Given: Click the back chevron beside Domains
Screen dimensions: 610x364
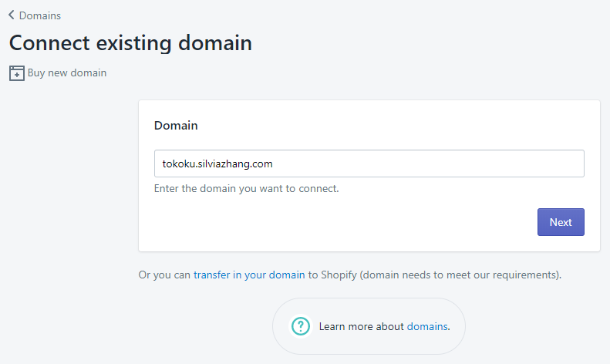Looking at the screenshot, I should (x=12, y=15).
